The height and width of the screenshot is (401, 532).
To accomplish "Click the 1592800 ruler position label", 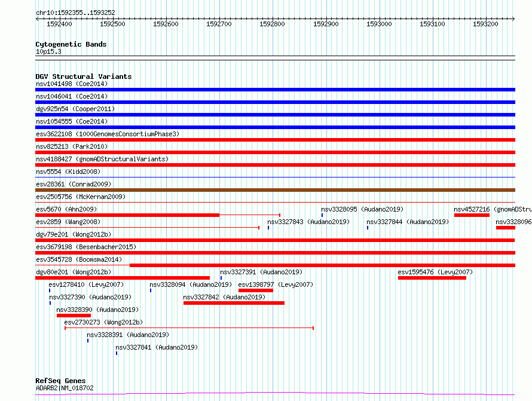I will pyautogui.click(x=272, y=24).
